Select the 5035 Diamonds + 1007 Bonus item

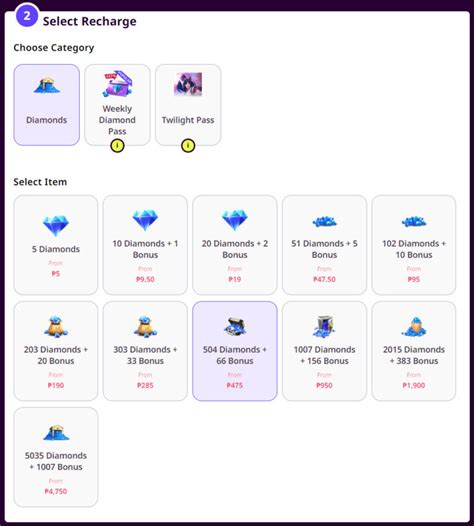(56, 457)
